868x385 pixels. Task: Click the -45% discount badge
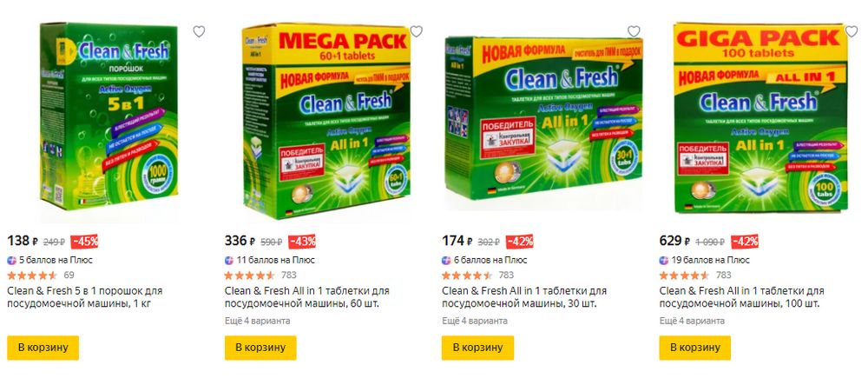click(84, 242)
